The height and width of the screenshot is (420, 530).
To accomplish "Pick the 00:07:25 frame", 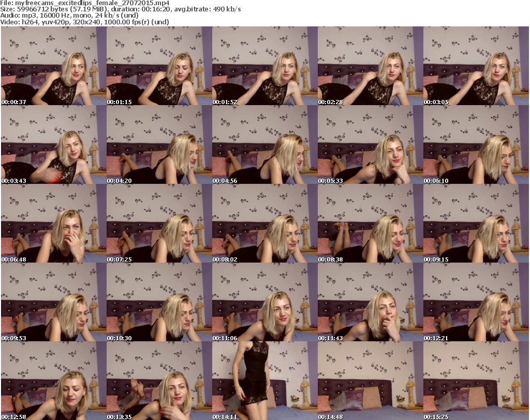I will pyautogui.click(x=159, y=223).
